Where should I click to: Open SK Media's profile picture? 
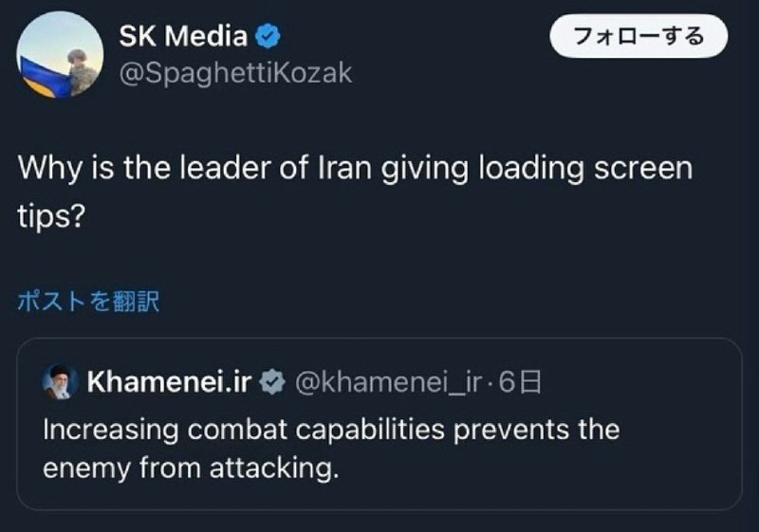60,55
